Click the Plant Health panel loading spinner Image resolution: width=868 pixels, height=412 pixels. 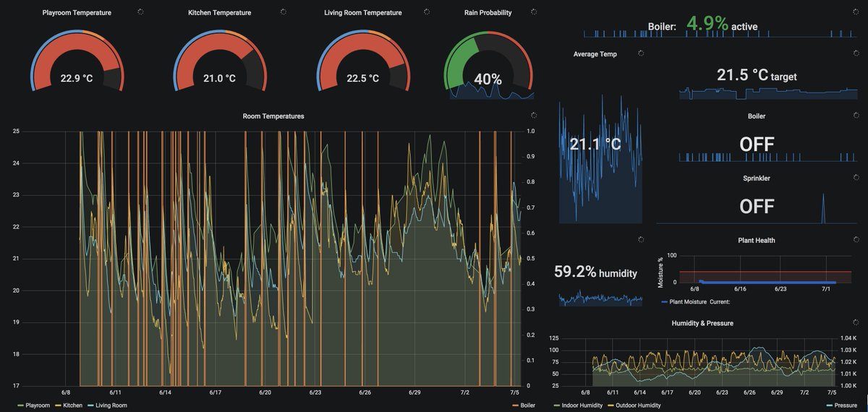(x=856, y=239)
